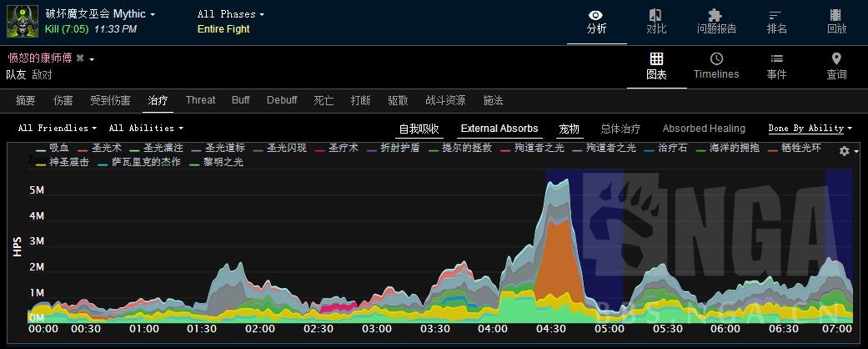868x349 pixels.
Task: Enable the Absorbed Healing option
Action: 704,129
